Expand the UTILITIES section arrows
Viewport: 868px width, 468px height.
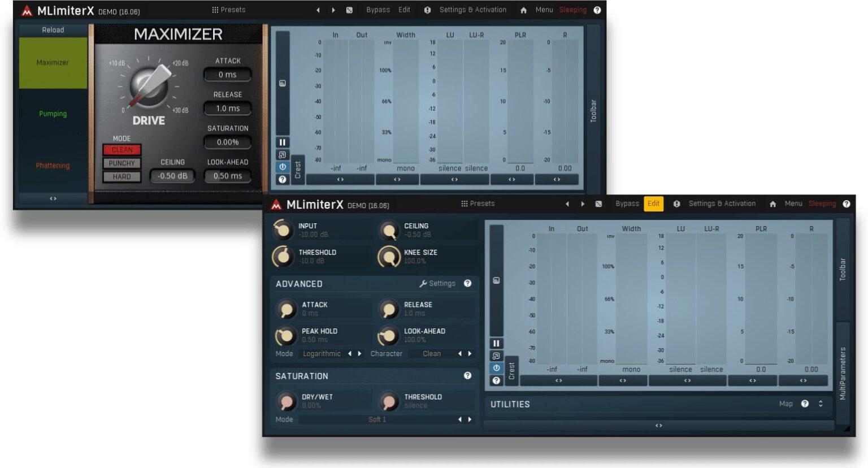click(821, 404)
